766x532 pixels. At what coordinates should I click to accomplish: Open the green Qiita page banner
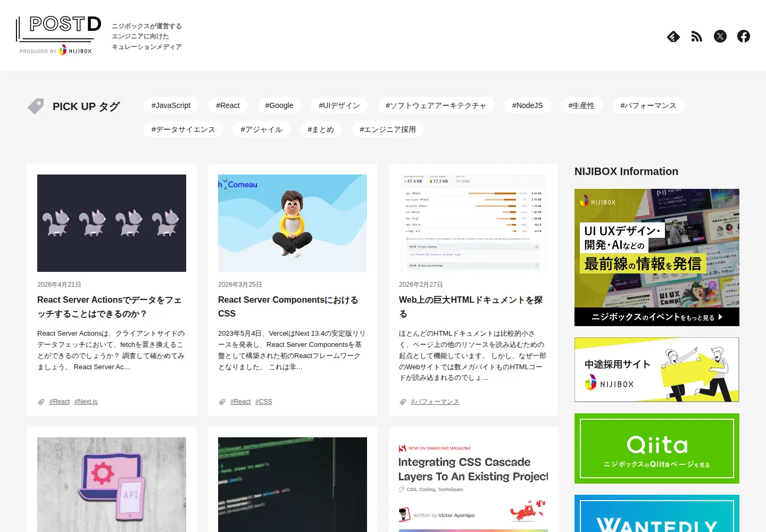[x=657, y=448]
